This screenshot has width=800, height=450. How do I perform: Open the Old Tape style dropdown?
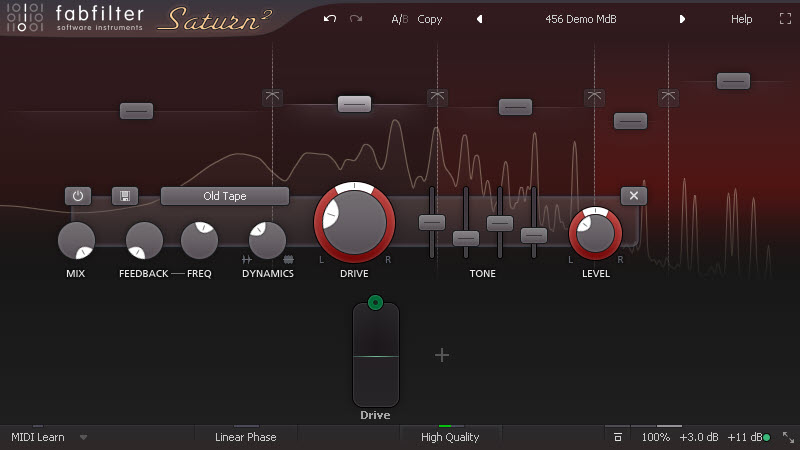tap(224, 196)
